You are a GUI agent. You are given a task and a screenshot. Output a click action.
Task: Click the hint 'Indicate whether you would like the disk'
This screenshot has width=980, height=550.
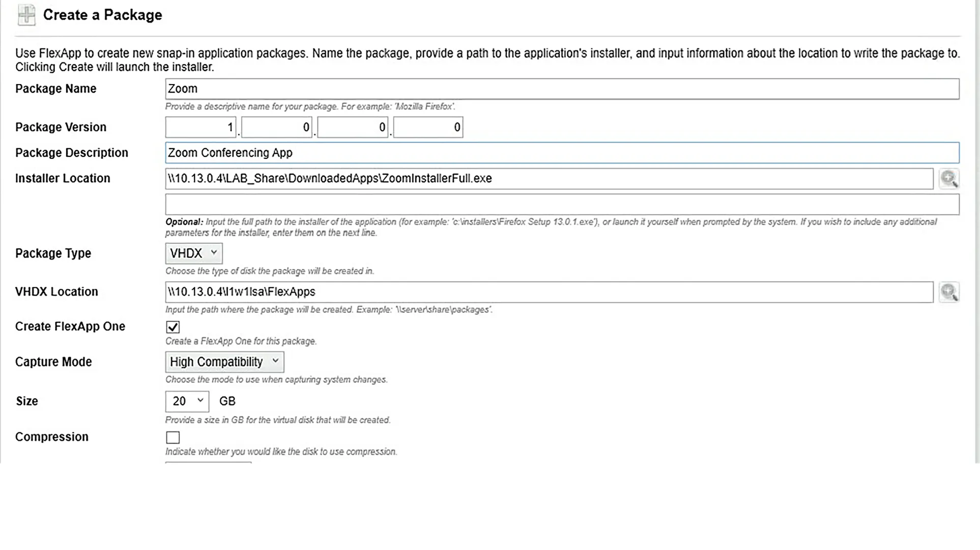click(x=281, y=452)
